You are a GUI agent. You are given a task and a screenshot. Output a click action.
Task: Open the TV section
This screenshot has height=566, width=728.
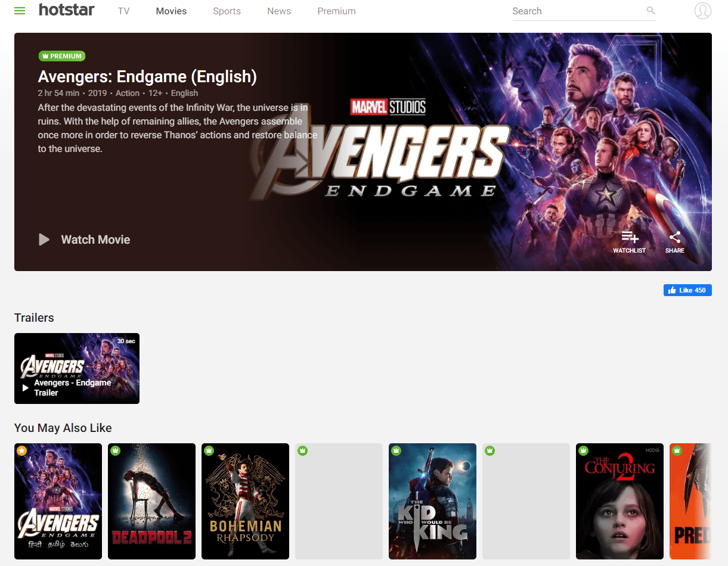123,11
